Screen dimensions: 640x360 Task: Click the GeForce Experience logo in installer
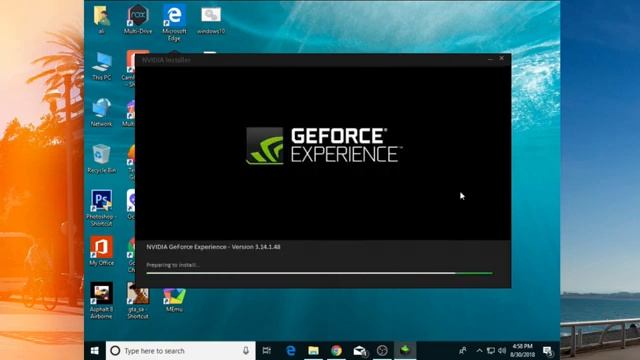pos(324,145)
